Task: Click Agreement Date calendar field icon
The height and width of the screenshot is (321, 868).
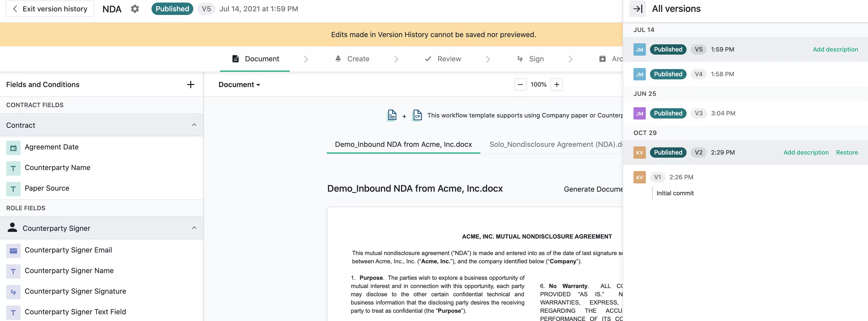Action: pyautogui.click(x=13, y=148)
